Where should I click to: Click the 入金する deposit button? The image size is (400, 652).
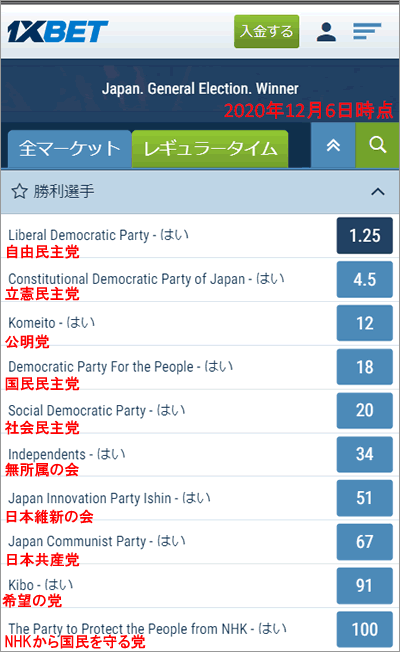(267, 32)
